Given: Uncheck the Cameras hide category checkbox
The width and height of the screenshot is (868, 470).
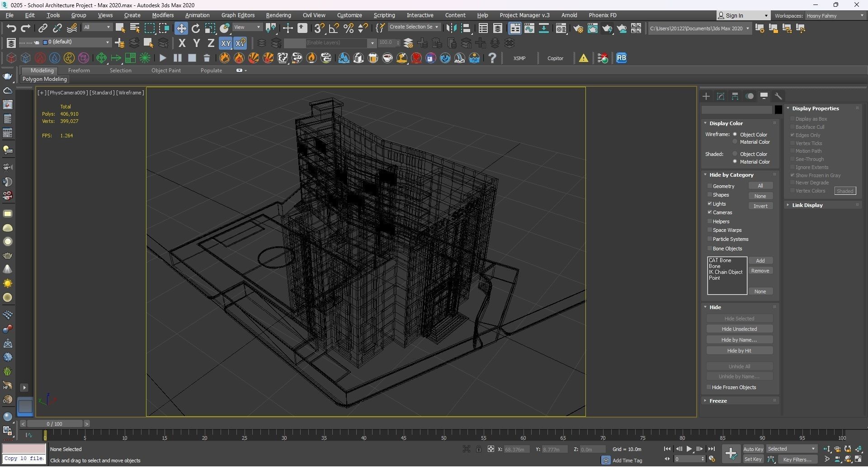Looking at the screenshot, I should click(710, 212).
